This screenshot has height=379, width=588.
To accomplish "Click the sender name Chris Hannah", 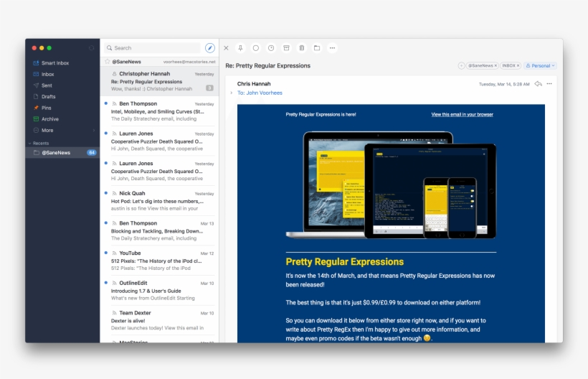I will coord(254,84).
